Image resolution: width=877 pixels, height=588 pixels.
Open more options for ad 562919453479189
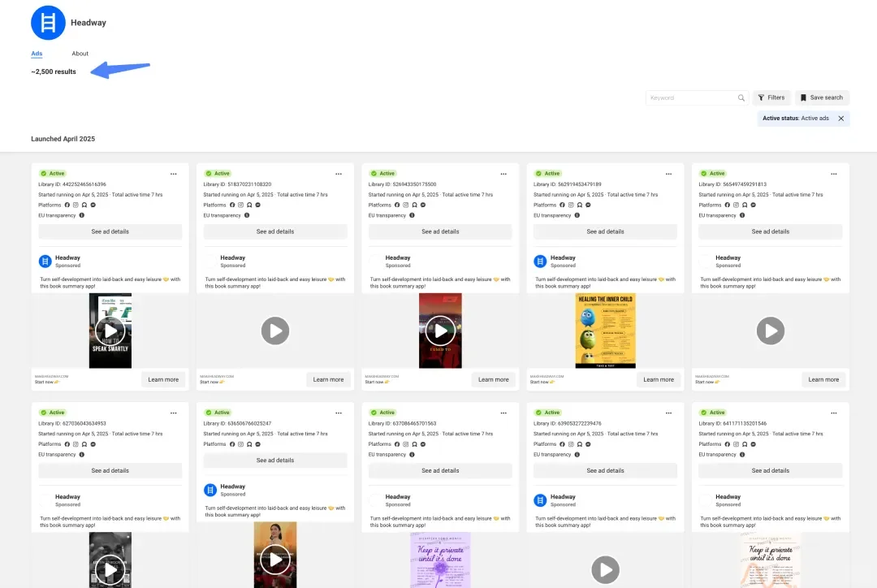(668, 174)
